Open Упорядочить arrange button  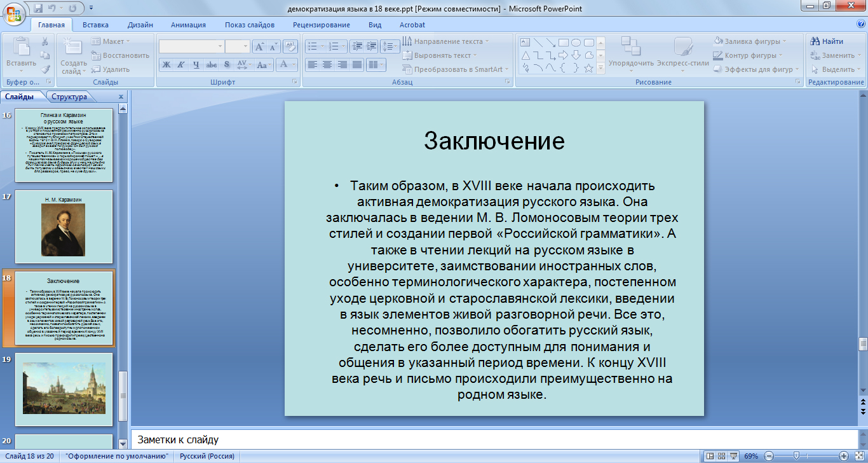click(631, 53)
